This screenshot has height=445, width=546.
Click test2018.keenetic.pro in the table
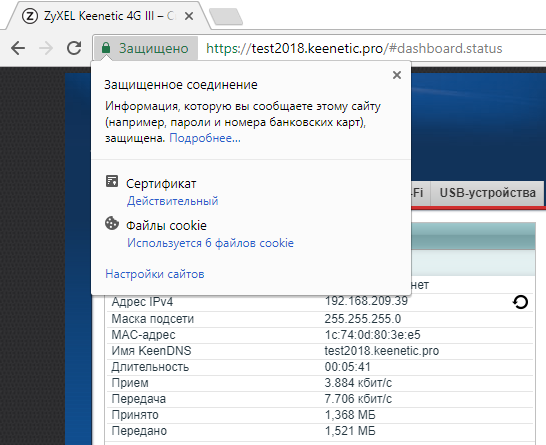[x=382, y=351]
